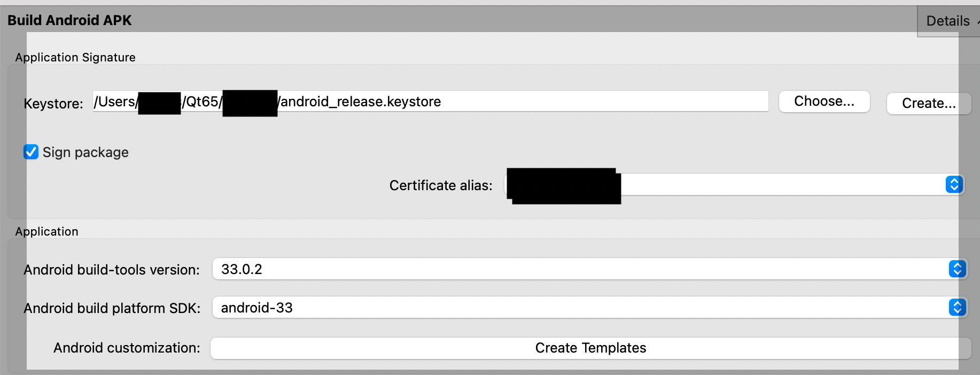Image resolution: width=980 pixels, height=375 pixels.
Task: Click the "Android build-tools version:" label
Action: coord(112,270)
